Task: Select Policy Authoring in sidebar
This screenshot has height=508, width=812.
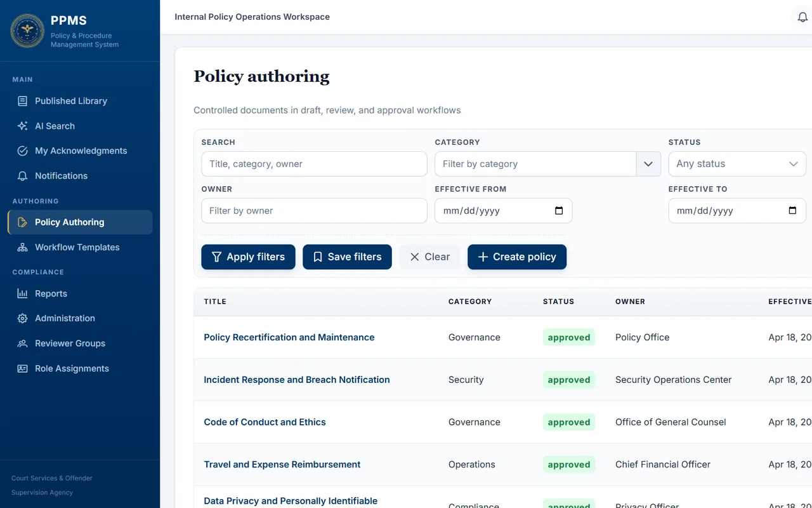Action: click(80, 222)
